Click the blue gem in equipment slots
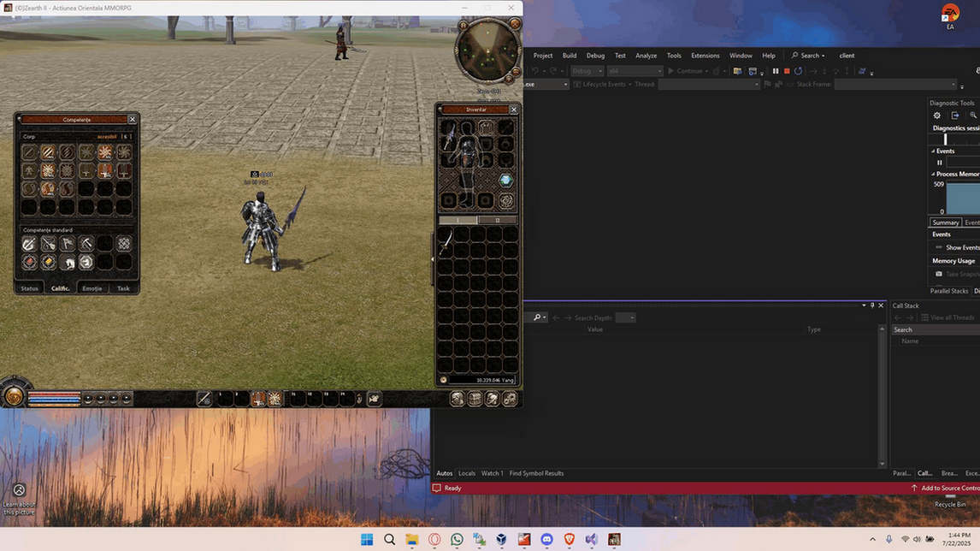Image resolution: width=980 pixels, height=551 pixels. pos(505,181)
